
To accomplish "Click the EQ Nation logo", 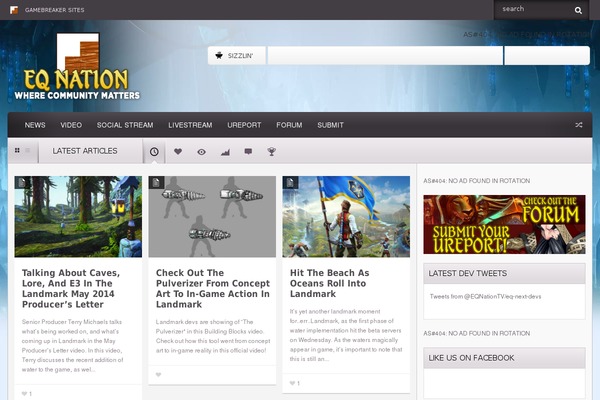I will pos(77,67).
